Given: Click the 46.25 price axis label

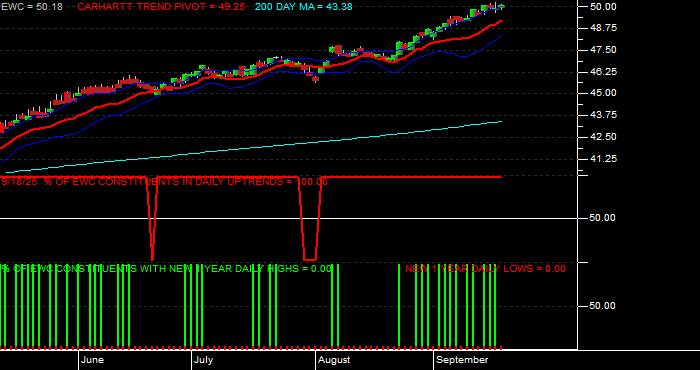Looking at the screenshot, I should pyautogui.click(x=603, y=71).
